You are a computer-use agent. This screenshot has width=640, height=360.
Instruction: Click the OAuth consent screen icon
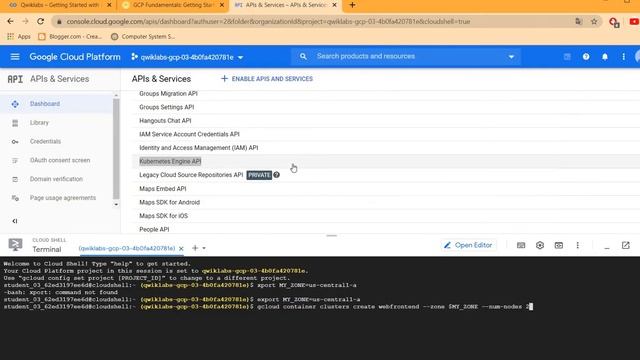pos(15,160)
